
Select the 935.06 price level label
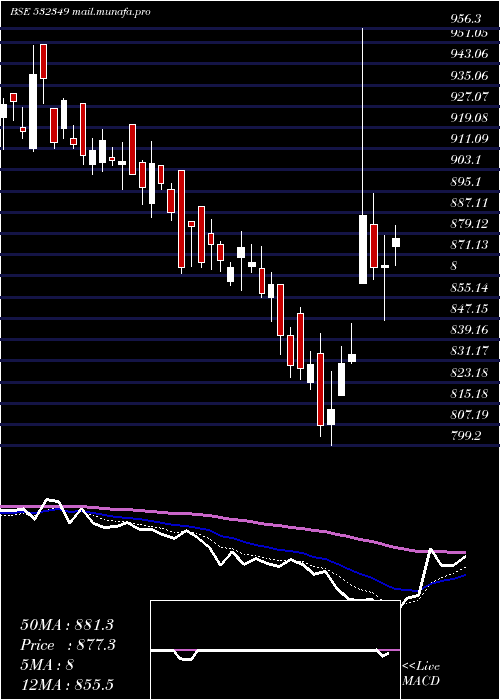click(469, 76)
